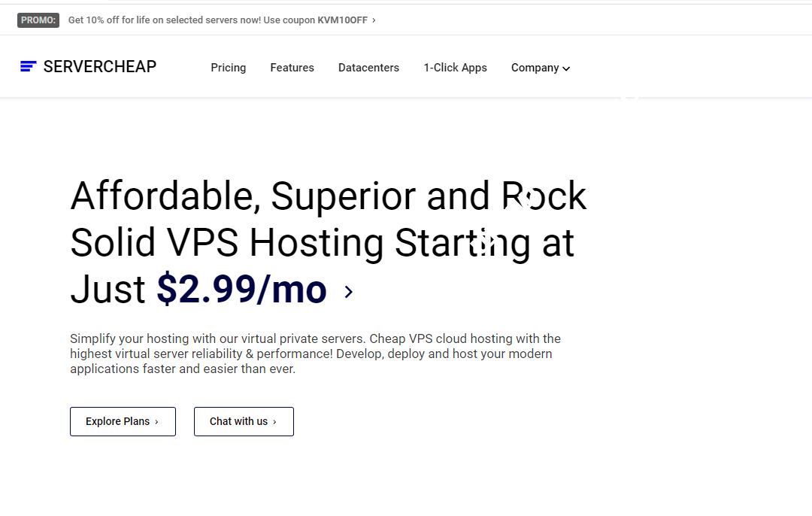
Task: Expand Company to view its submenu
Action: click(x=540, y=68)
